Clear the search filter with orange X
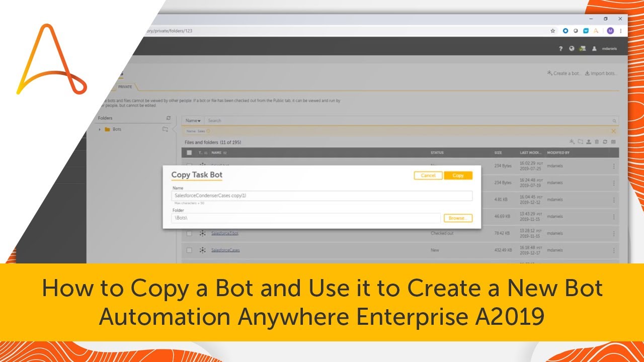The image size is (644, 362). coord(613,131)
